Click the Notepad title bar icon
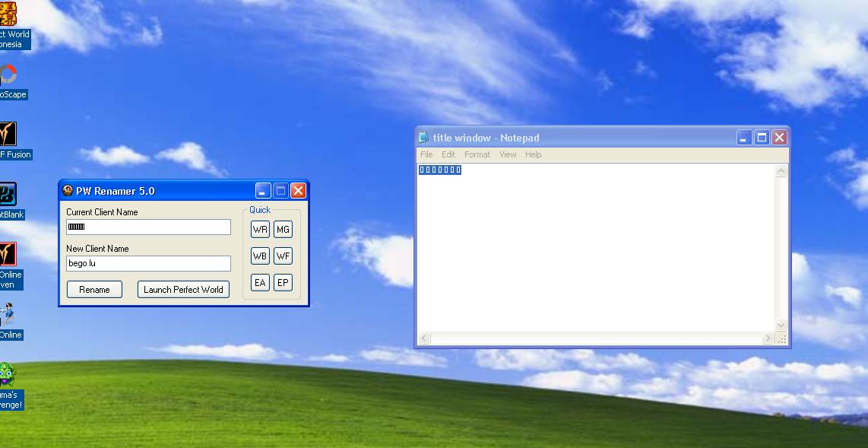This screenshot has width=868, height=448. coord(423,138)
